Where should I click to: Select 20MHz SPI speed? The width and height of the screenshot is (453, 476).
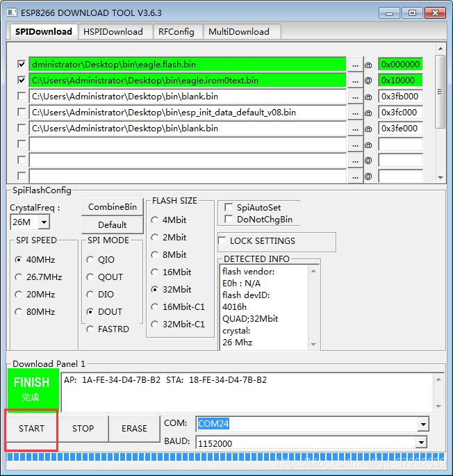[19, 294]
